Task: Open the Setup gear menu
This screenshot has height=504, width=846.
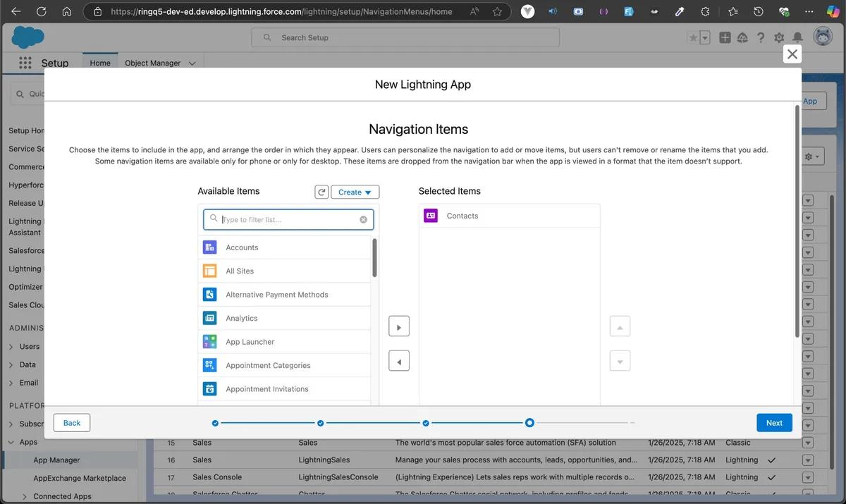Action: point(779,37)
